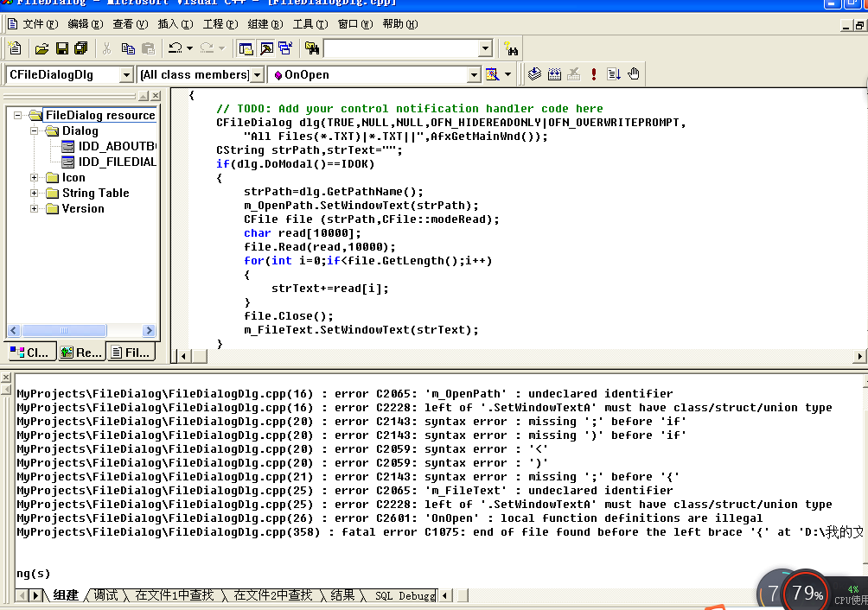The image size is (868, 610).
Task: Click the error line for 'm_OpenPath' undeclared identifier
Action: pyautogui.click(x=345, y=393)
